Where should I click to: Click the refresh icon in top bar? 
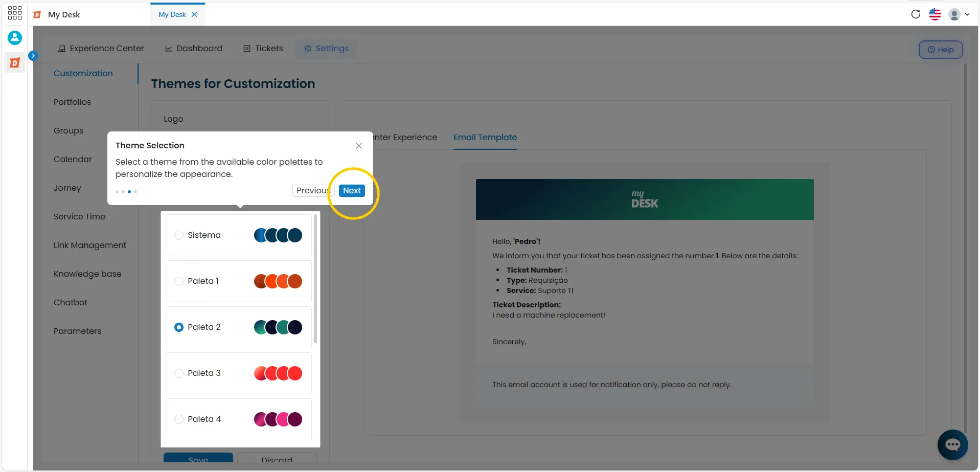point(916,14)
